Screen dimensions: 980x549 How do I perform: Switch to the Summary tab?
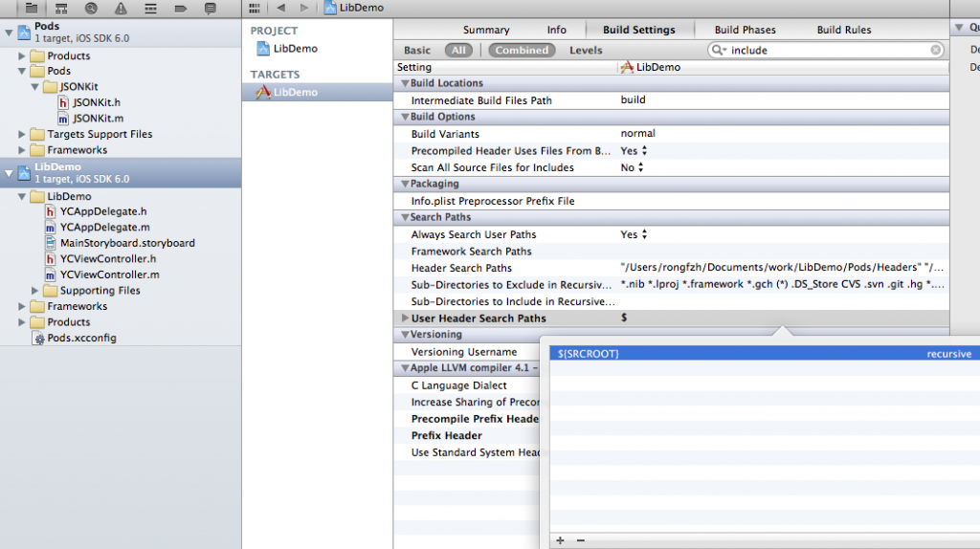click(x=485, y=30)
